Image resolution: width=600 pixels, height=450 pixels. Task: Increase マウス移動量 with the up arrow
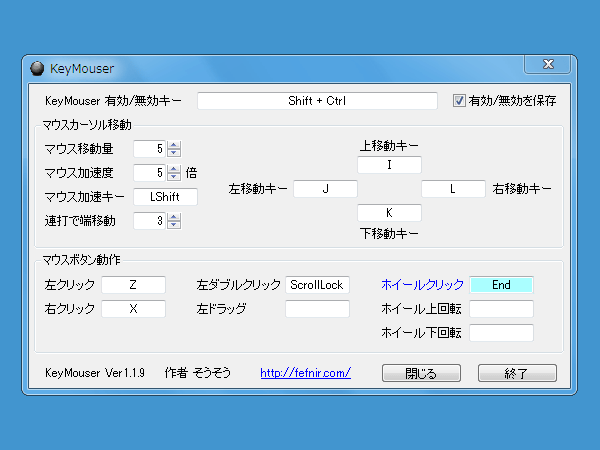pyautogui.click(x=174, y=145)
